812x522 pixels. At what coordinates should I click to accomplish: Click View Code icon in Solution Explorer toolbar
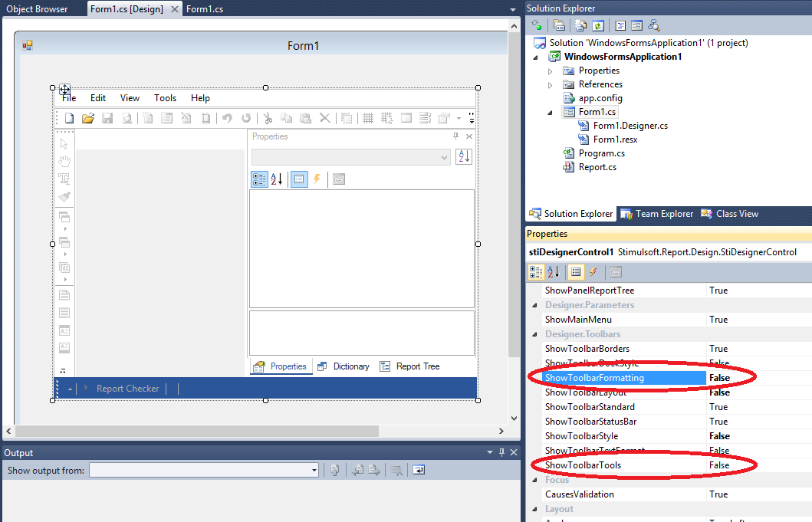620,25
